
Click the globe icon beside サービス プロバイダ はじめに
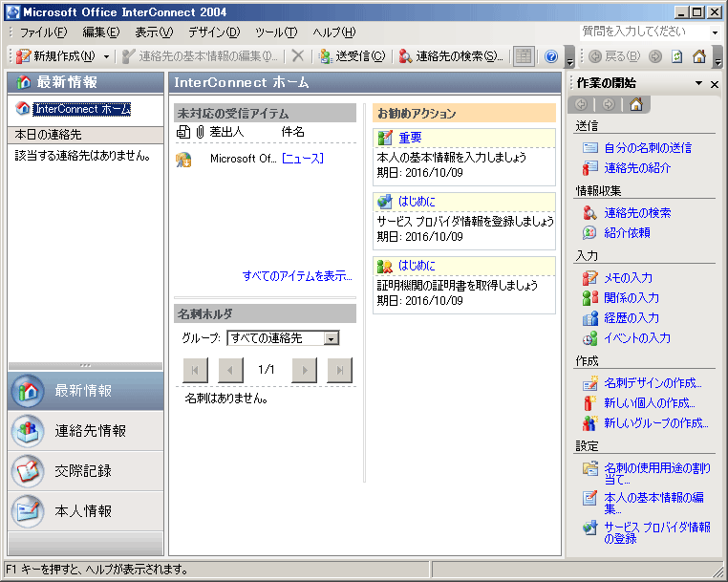coord(385,201)
